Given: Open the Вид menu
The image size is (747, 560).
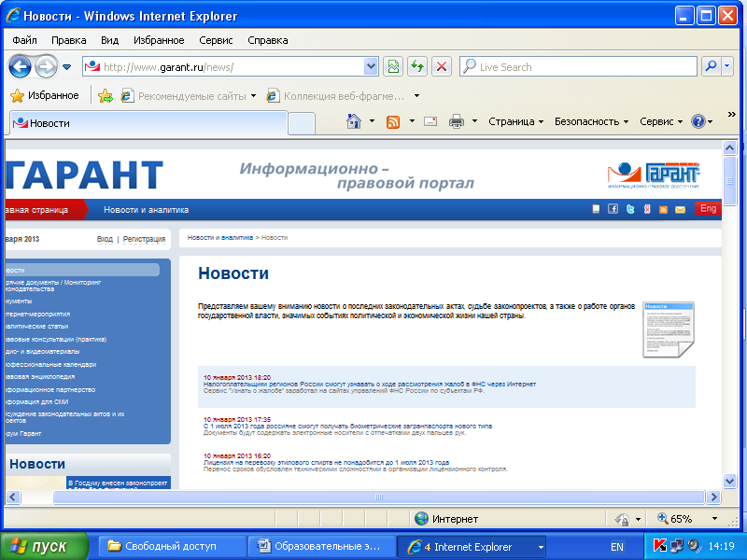Looking at the screenshot, I should click(x=109, y=40).
